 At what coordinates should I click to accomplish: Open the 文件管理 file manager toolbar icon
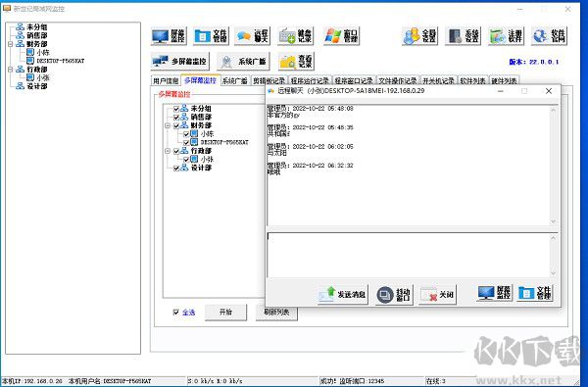211,36
